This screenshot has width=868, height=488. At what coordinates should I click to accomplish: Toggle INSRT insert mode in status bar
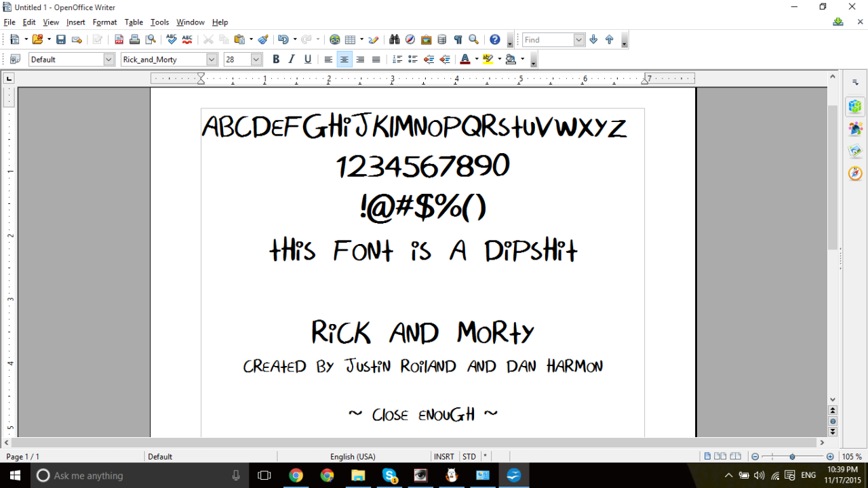point(444,457)
